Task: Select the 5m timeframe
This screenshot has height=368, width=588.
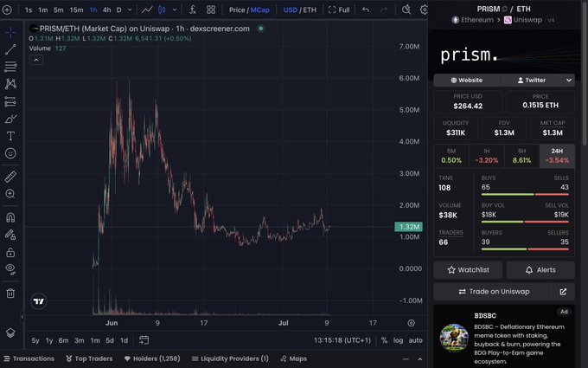Action: [x=59, y=10]
